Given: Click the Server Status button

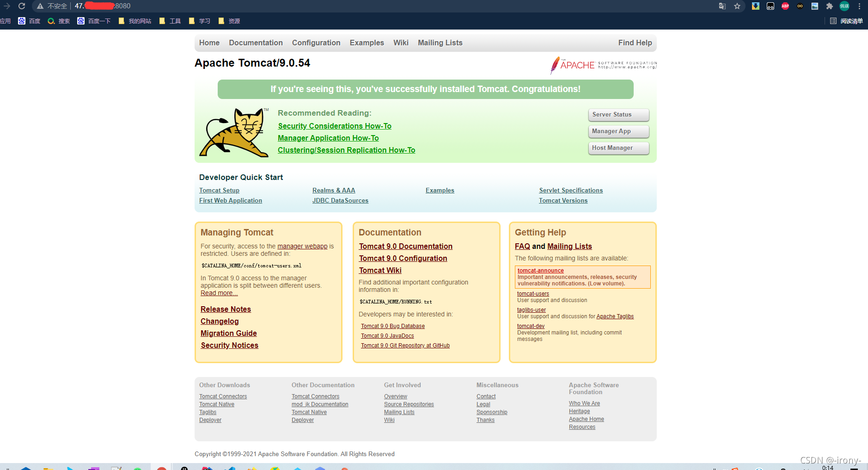Looking at the screenshot, I should coord(618,115).
